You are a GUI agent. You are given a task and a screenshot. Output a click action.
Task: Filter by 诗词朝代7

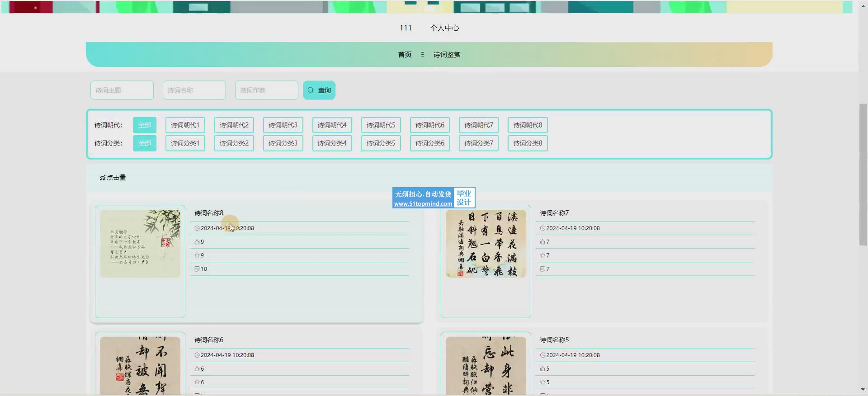click(x=479, y=125)
